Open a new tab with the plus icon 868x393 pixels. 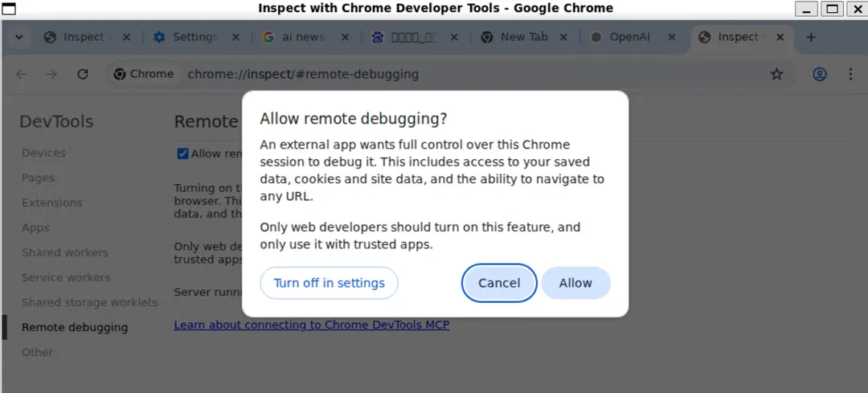[811, 37]
